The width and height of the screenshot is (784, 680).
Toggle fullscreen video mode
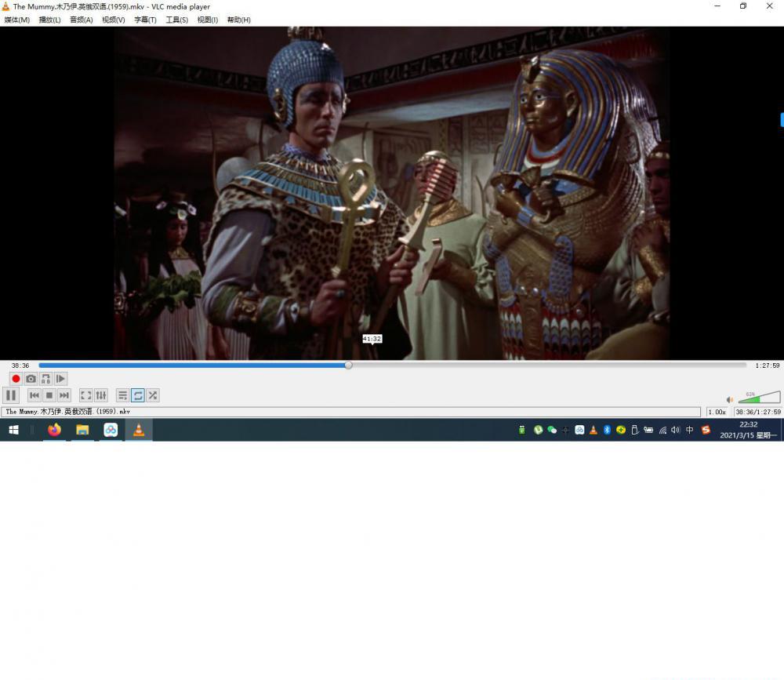[86, 395]
